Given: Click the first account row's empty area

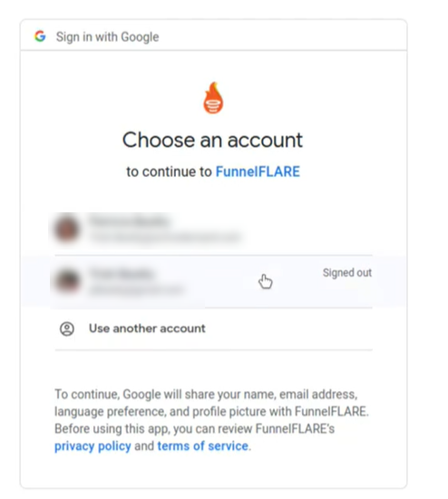Looking at the screenshot, I should point(306,230).
